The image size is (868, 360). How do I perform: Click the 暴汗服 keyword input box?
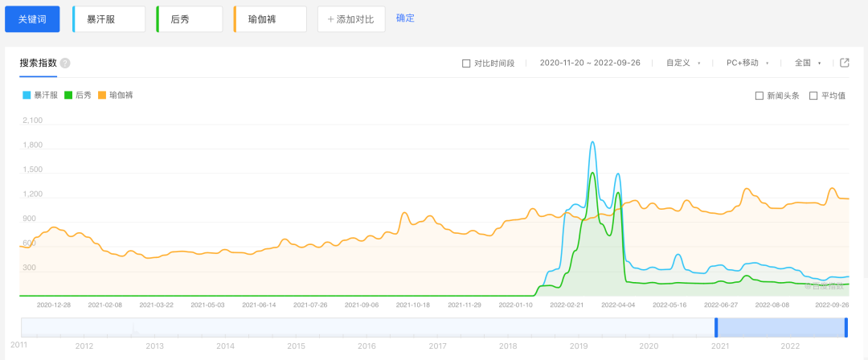110,18
